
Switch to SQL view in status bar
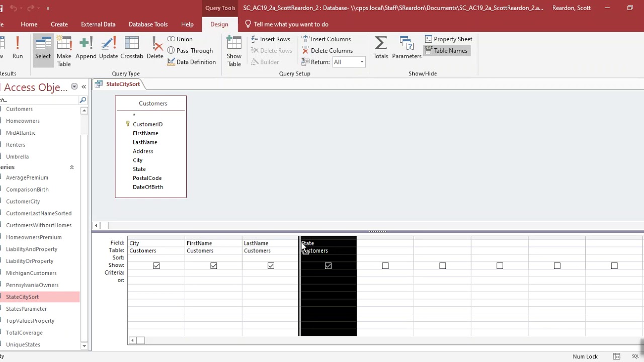click(x=635, y=356)
